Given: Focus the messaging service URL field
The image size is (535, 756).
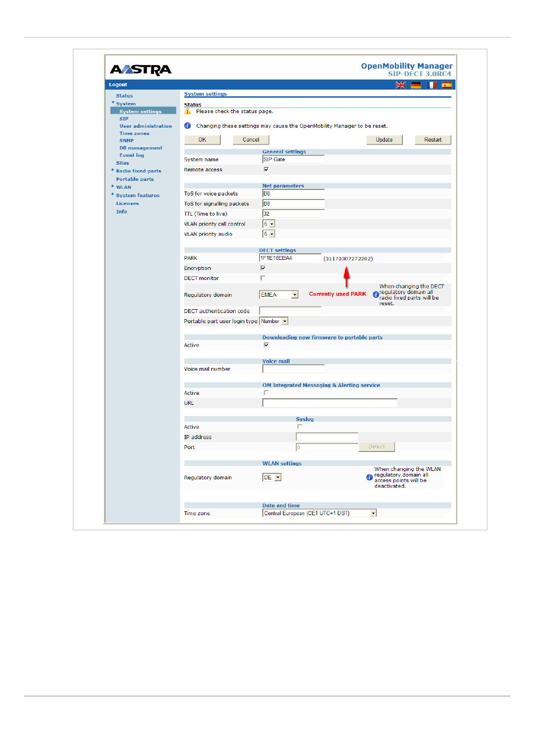Looking at the screenshot, I should 330,403.
